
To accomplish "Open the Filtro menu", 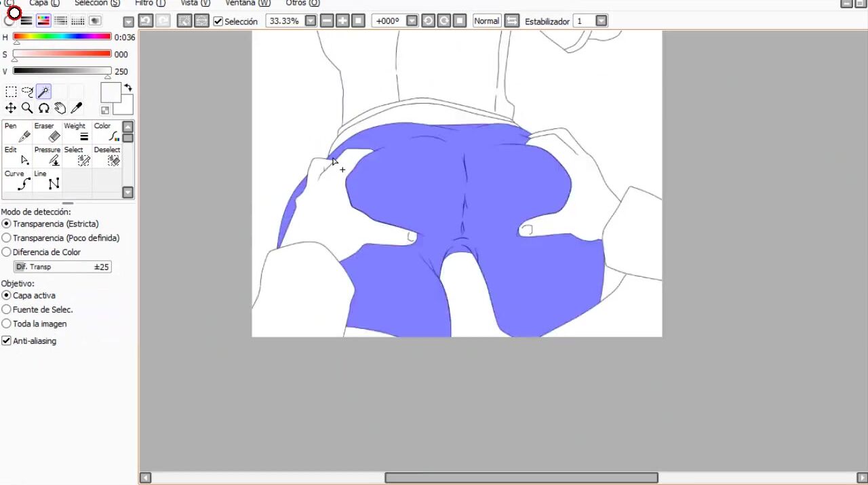I will [150, 3].
